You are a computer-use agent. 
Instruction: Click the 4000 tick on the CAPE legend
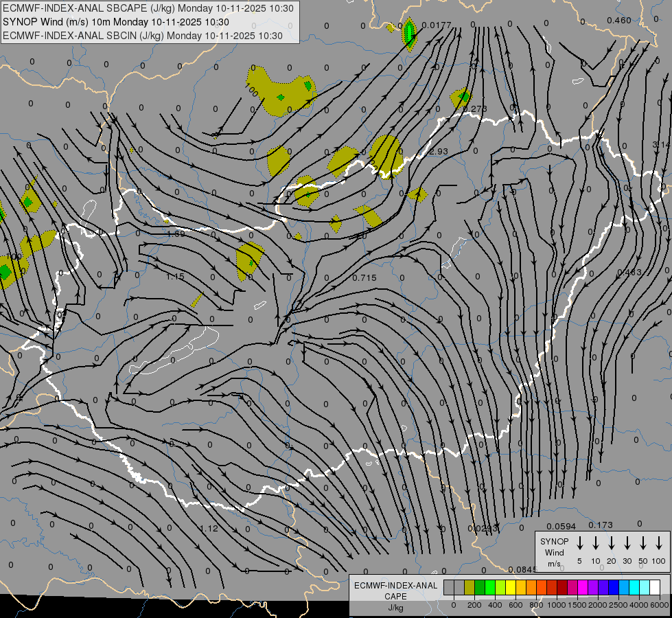coord(639,605)
